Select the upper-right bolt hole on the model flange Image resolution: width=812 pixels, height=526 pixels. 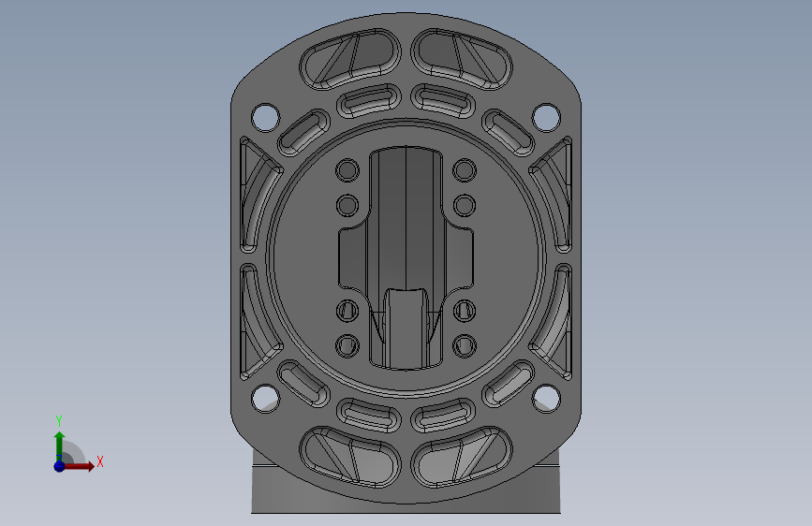coord(546,118)
